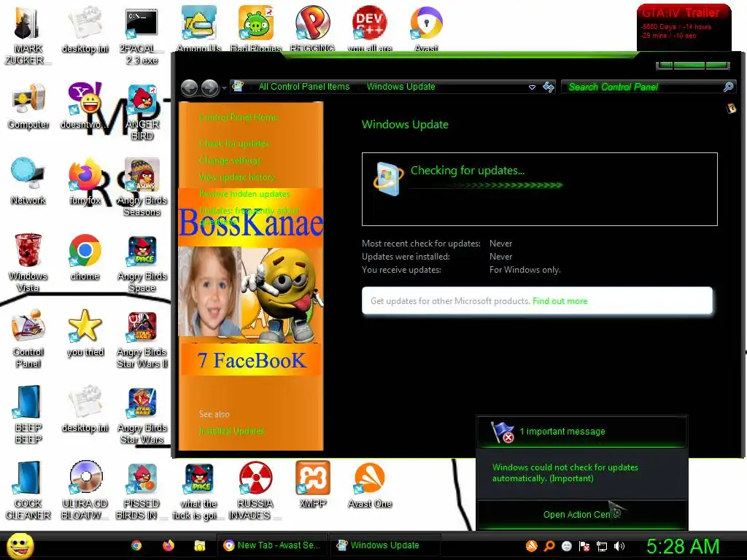This screenshot has width=747, height=560.
Task: Click Windows Update breadcrumb in address bar
Action: [x=400, y=87]
